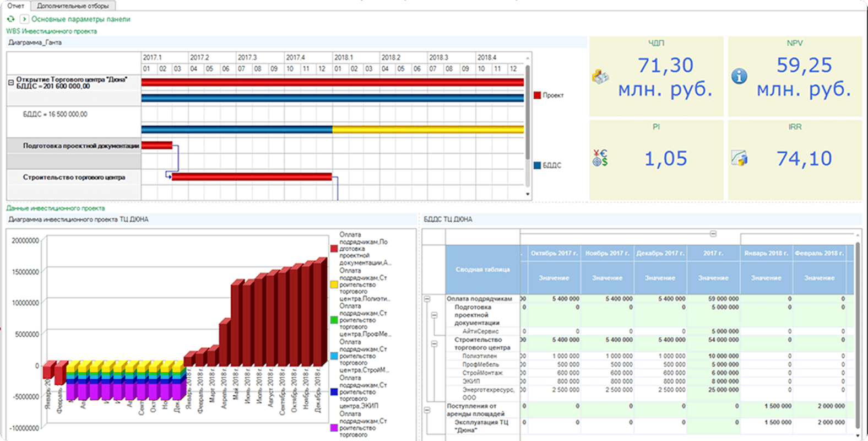Click the PI value 1,05
Screen dimensions: 868x441
[x=666, y=159]
